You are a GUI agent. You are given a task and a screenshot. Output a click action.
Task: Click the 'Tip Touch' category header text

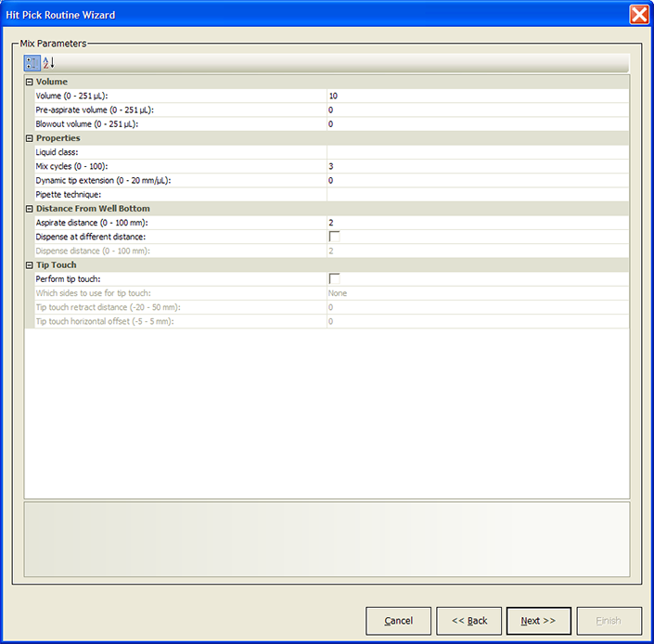pyautogui.click(x=57, y=264)
